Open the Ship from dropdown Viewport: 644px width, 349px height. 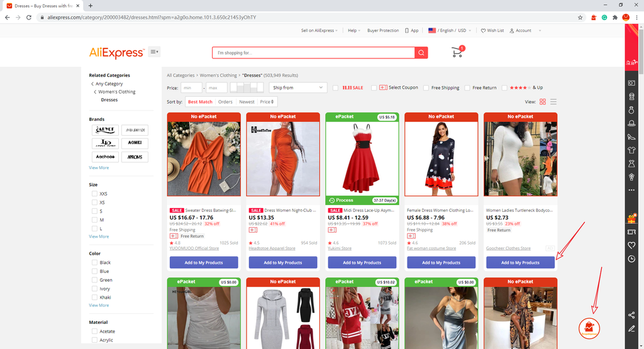(297, 87)
